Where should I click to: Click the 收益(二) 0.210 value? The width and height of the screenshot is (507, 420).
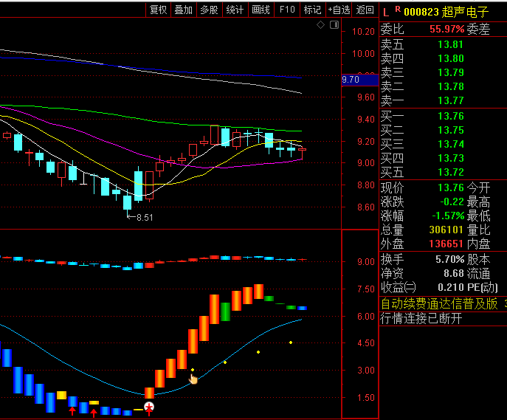[451, 287]
